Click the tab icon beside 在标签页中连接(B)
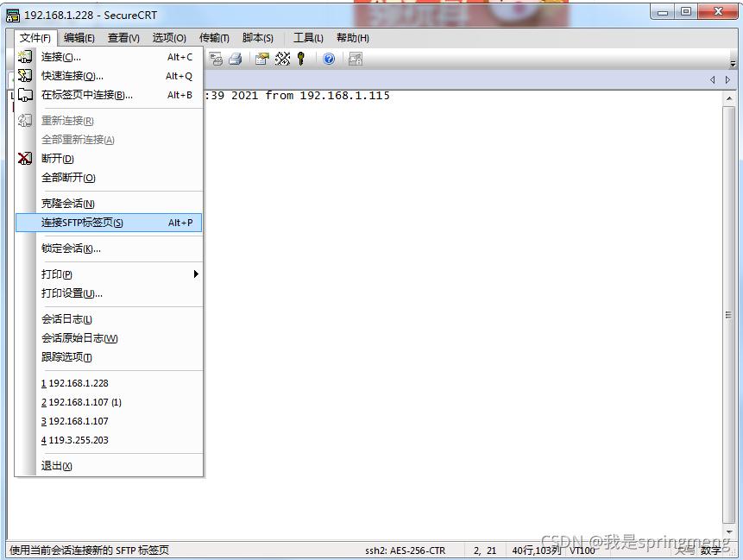This screenshot has width=743, height=560. (25, 95)
